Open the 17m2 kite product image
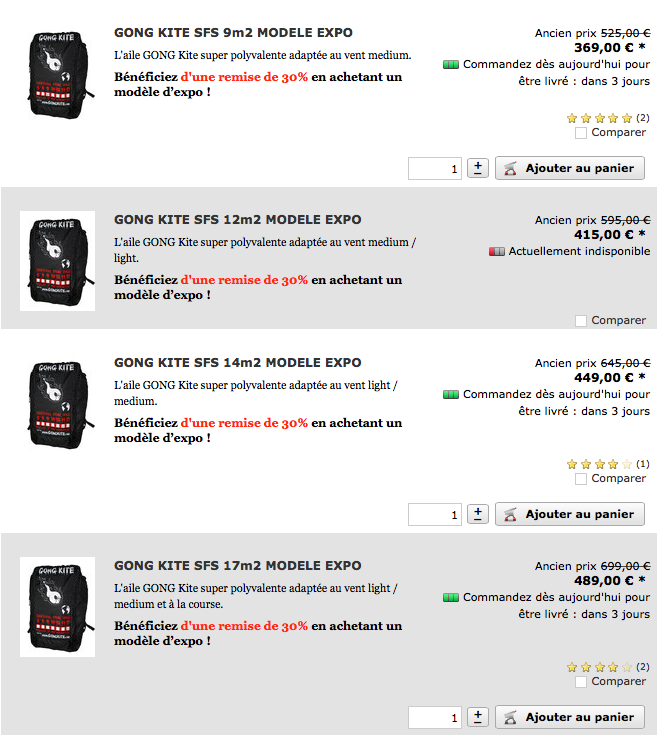The height and width of the screenshot is (736, 658). click(x=57, y=607)
